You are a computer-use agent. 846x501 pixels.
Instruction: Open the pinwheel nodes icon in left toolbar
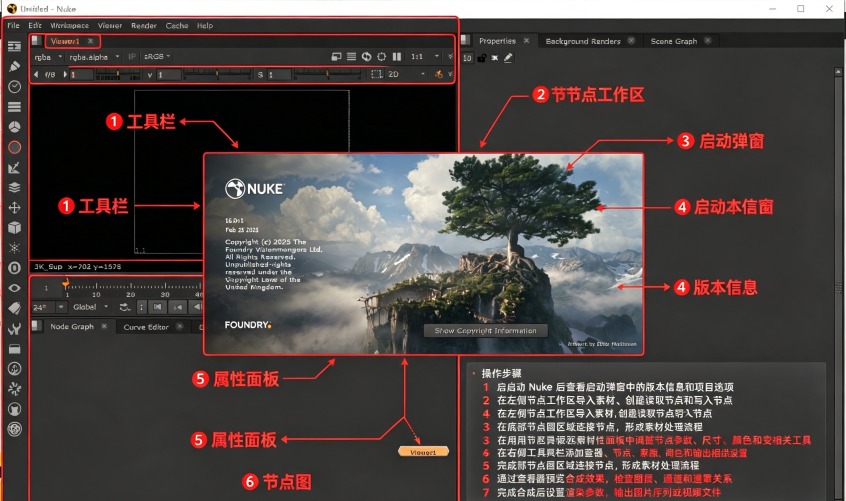coord(15,389)
